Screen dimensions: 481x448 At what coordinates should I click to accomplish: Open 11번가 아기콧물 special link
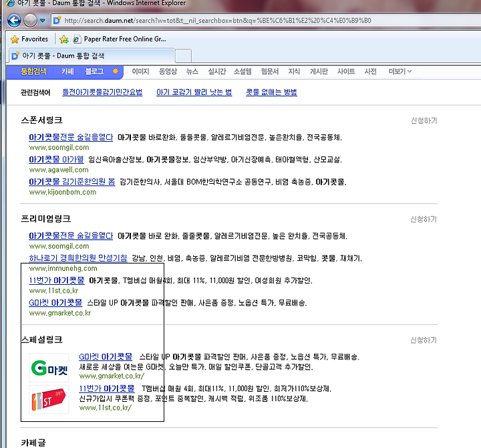(107, 388)
